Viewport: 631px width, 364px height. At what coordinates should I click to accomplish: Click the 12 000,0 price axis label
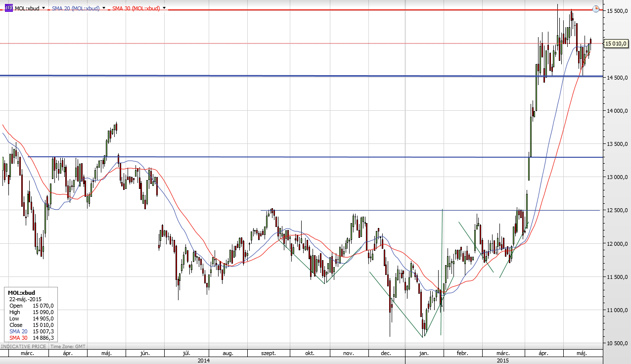coord(618,243)
